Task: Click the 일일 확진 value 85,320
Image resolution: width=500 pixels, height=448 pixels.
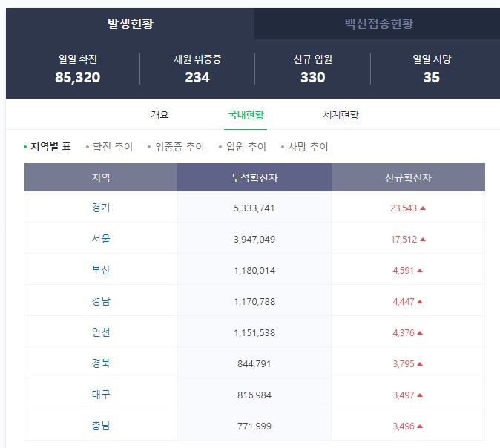Action: [x=77, y=77]
